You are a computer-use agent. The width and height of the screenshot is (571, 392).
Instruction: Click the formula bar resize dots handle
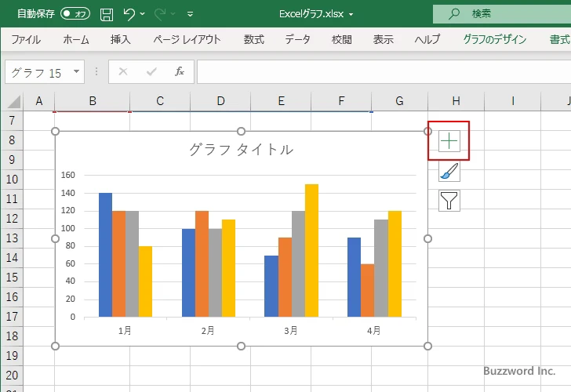[96, 71]
